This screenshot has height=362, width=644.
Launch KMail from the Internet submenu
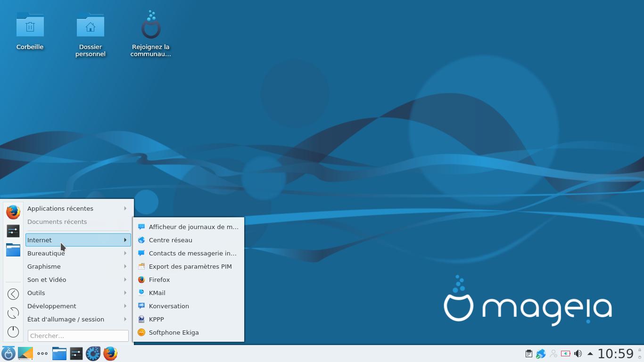point(189,293)
